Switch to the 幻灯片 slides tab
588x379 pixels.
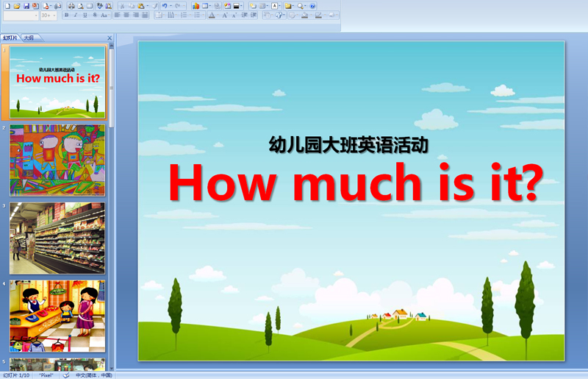coord(10,38)
